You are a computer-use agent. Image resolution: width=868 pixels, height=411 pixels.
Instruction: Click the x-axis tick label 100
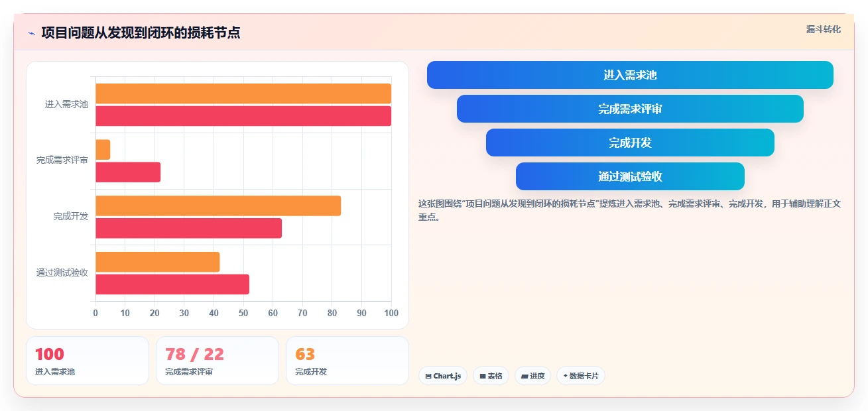pos(391,313)
